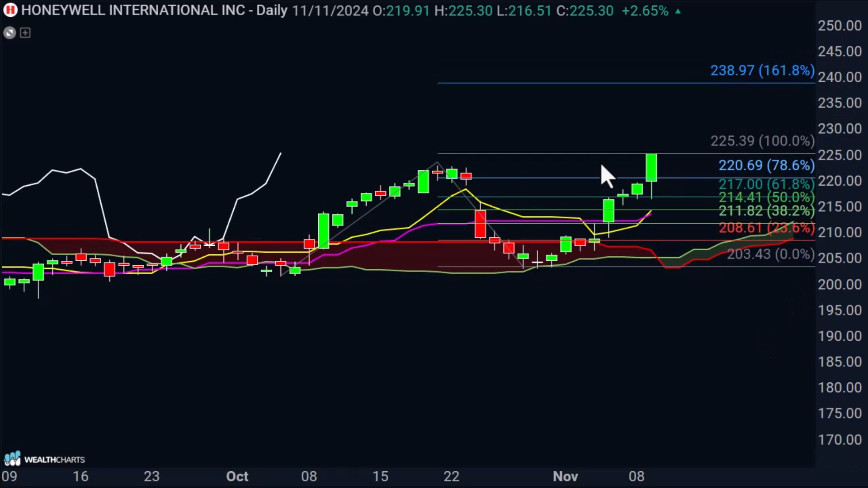Click the low value L:216.51
The width and height of the screenshot is (868, 488).
coord(524,11)
